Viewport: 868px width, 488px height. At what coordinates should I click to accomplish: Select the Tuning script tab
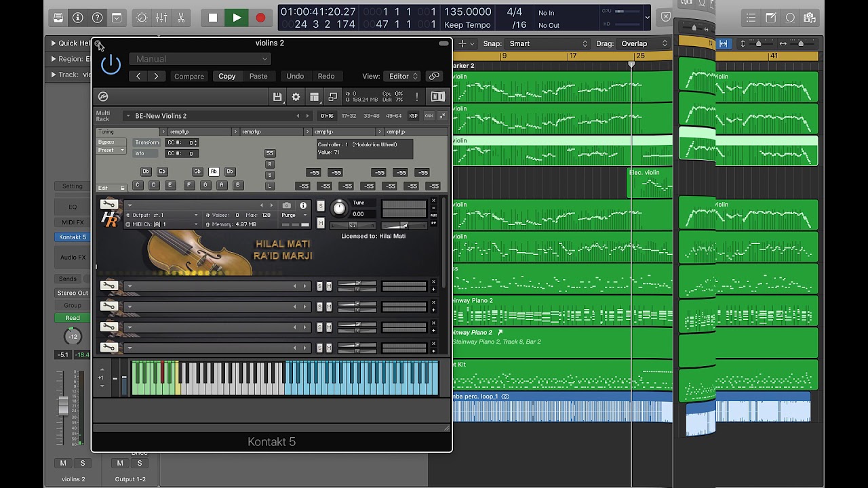click(x=127, y=131)
